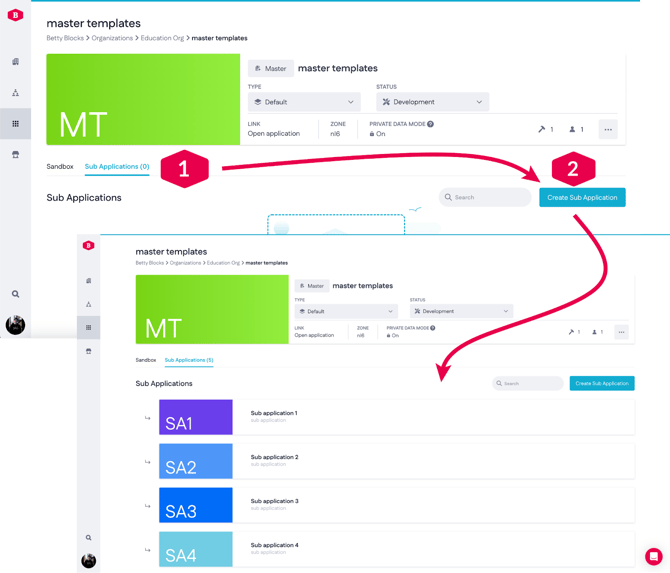This screenshot has width=670, height=573.
Task: Open Sub application 2 title link
Action: [274, 457]
